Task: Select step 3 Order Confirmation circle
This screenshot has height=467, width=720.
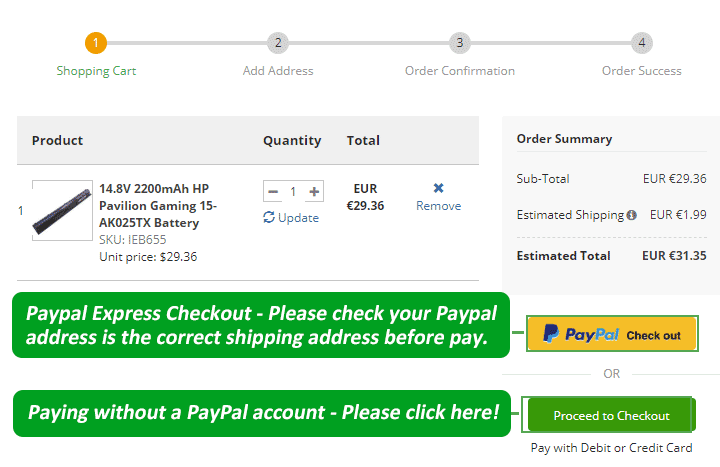Action: [x=459, y=43]
